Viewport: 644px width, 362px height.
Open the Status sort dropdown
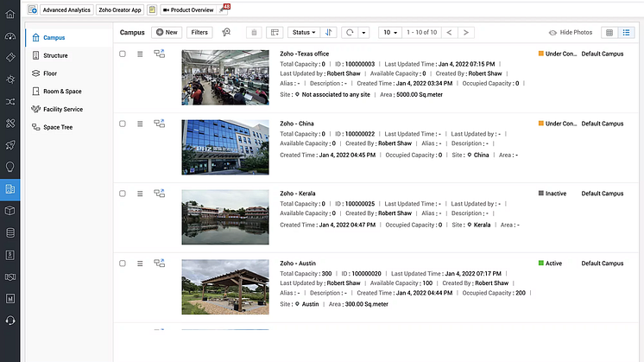pos(304,33)
